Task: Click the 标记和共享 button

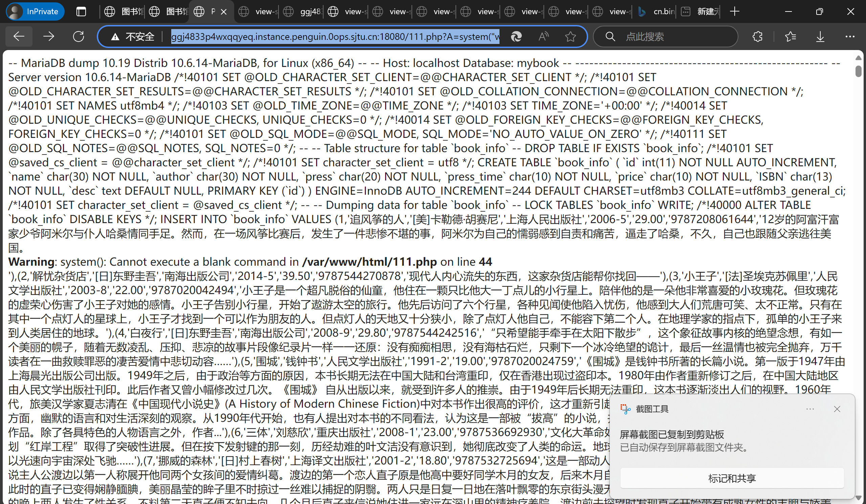Action: [x=732, y=478]
